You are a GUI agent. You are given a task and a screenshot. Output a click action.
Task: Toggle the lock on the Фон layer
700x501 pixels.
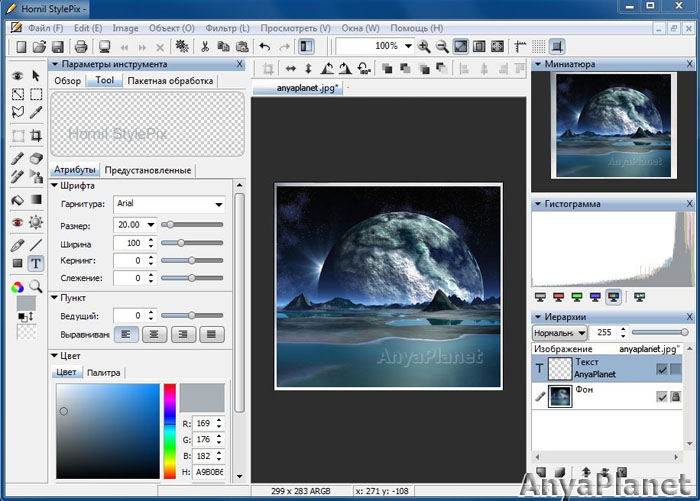click(x=676, y=397)
